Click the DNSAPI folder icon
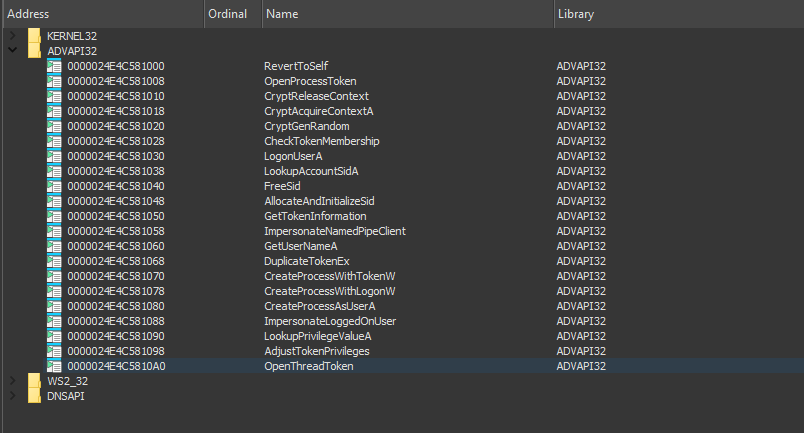Screen dimensions: 804x433 pyautogui.click(x=34, y=396)
